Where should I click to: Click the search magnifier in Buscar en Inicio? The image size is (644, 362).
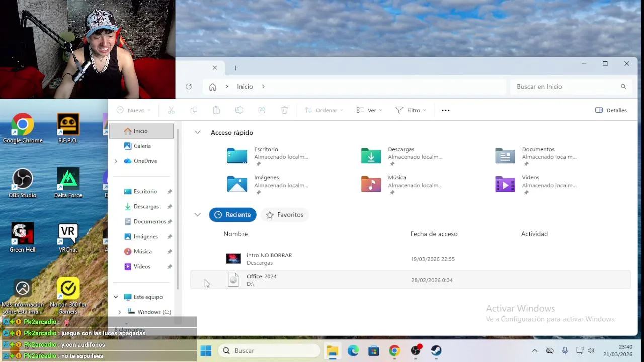tap(623, 87)
